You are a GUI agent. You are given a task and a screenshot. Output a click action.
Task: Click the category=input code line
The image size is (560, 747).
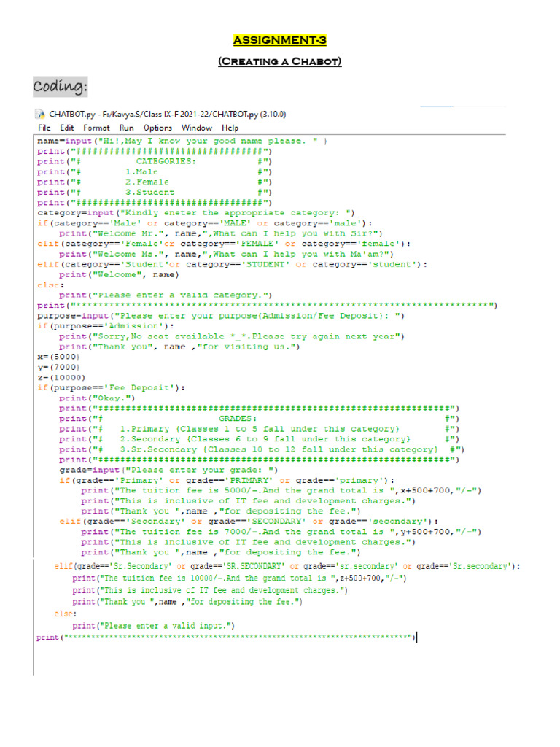[196, 213]
